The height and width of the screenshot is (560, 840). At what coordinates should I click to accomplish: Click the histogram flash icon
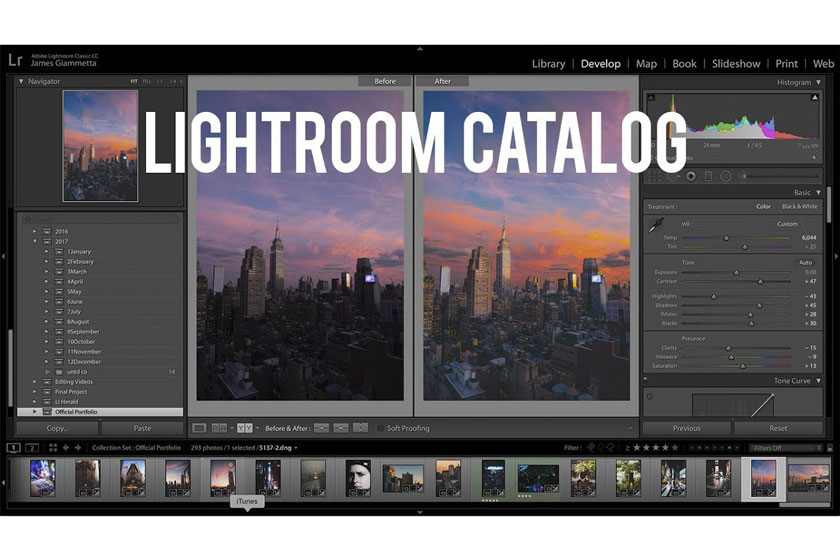pos(814,158)
